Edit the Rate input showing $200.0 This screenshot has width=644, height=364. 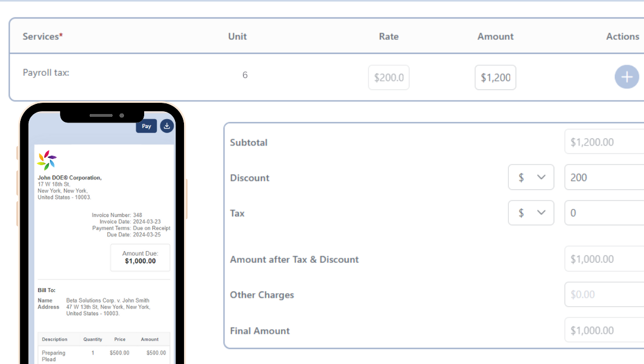[x=389, y=77]
